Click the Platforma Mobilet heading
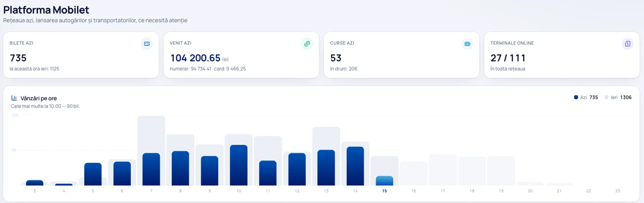644x203 pixels. [x=46, y=9]
